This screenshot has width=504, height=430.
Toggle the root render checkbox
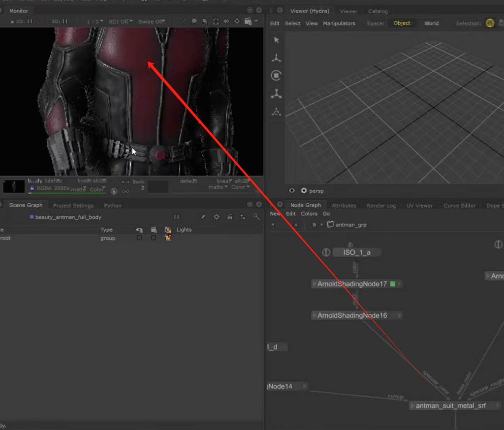click(x=154, y=238)
